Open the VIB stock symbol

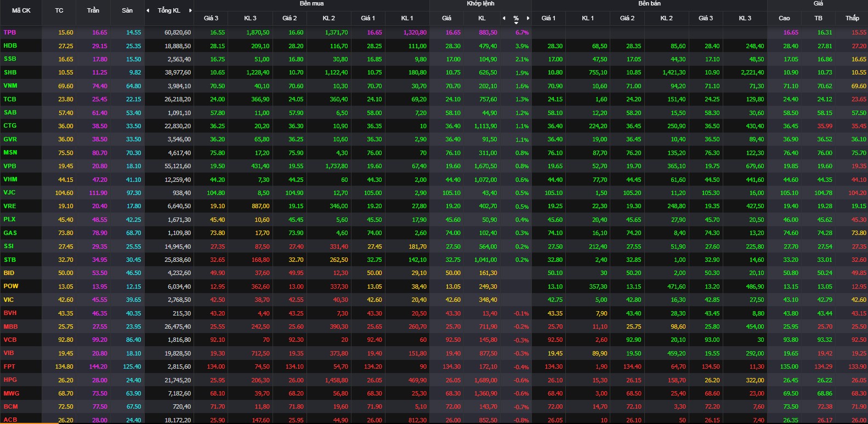point(9,353)
